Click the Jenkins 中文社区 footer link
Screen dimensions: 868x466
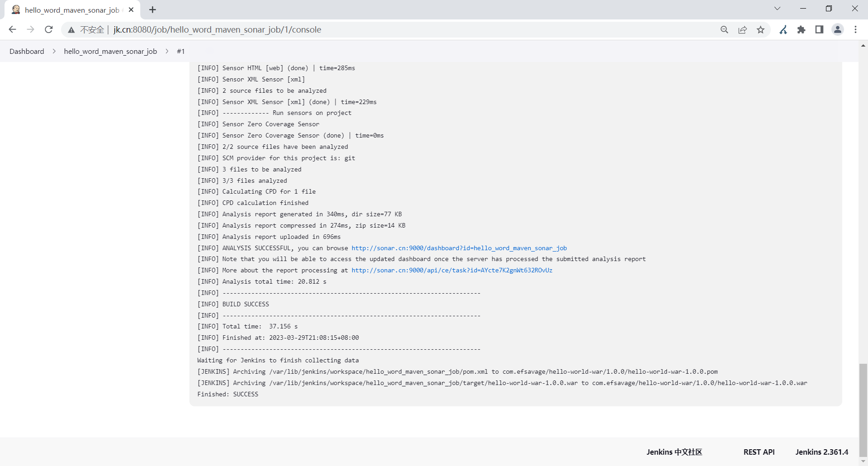coord(674,452)
